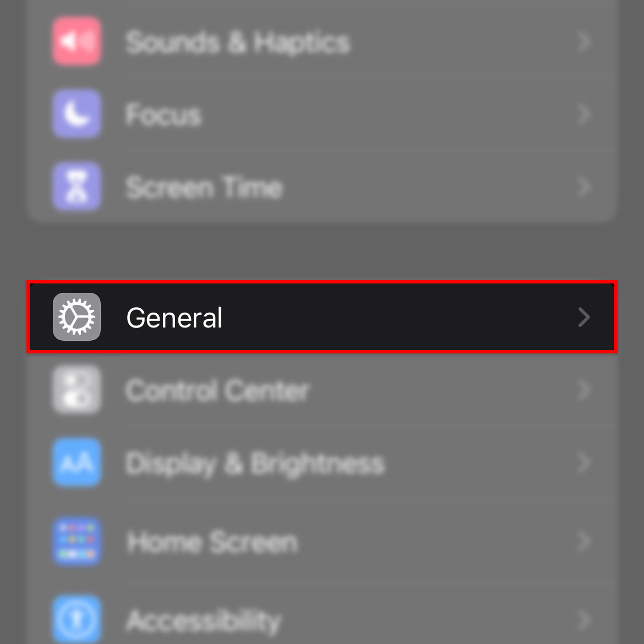
Task: Tap the Control Center text label
Action: [217, 390]
